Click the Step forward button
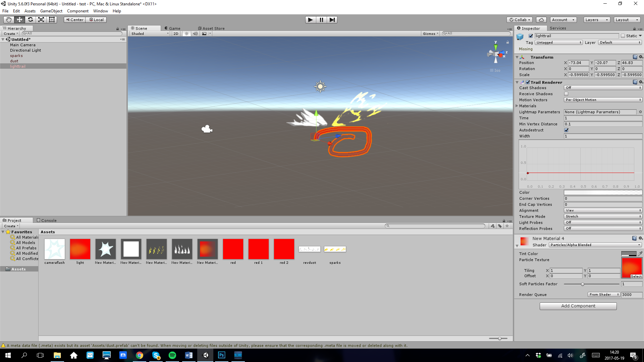 coord(332,20)
